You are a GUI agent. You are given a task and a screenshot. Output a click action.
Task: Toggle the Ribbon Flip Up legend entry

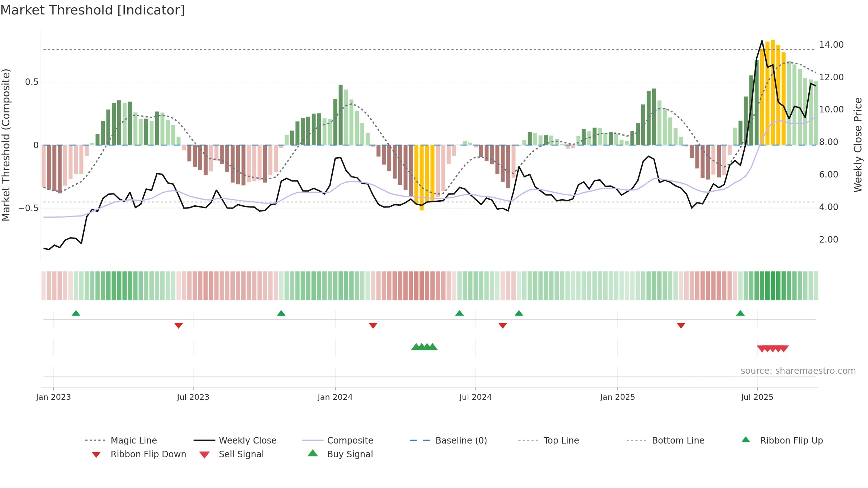[782, 440]
